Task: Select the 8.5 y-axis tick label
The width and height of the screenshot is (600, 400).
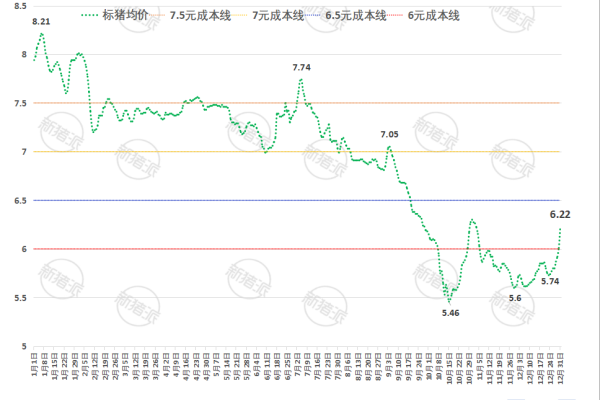Action: (19, 5)
